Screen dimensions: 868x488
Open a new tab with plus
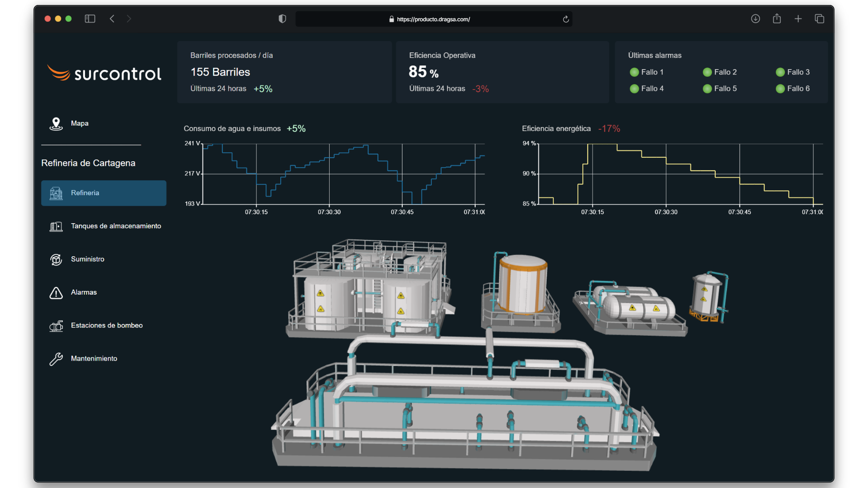(798, 19)
